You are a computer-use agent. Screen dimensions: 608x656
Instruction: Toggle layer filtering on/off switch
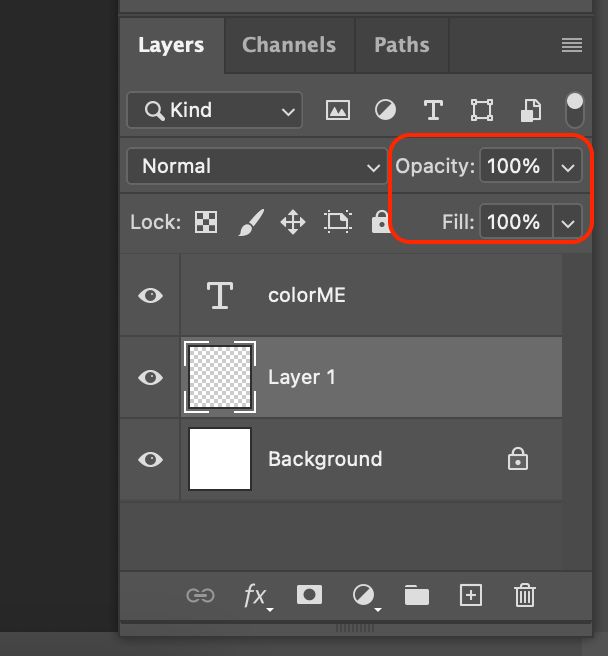click(575, 110)
